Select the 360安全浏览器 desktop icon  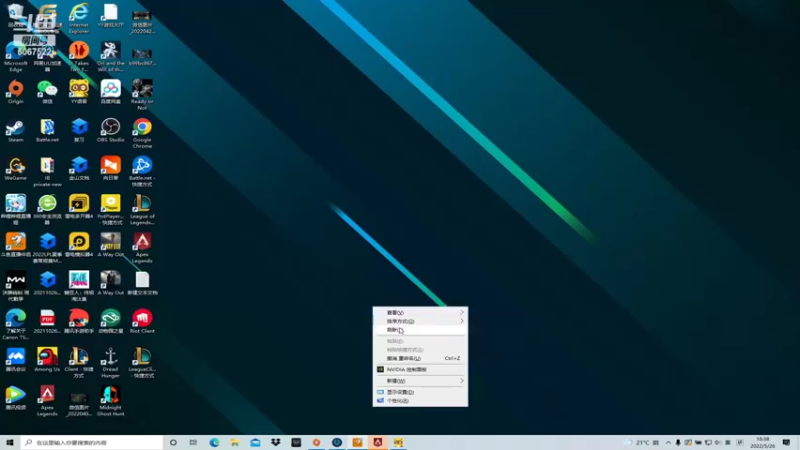coord(47,210)
